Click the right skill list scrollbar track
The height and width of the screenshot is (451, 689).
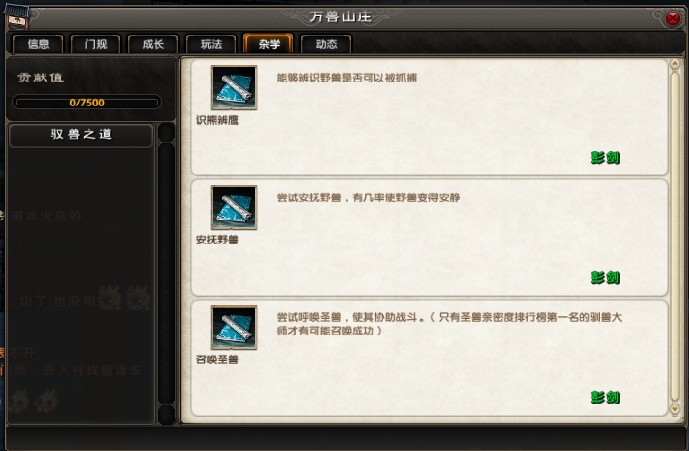pos(675,236)
